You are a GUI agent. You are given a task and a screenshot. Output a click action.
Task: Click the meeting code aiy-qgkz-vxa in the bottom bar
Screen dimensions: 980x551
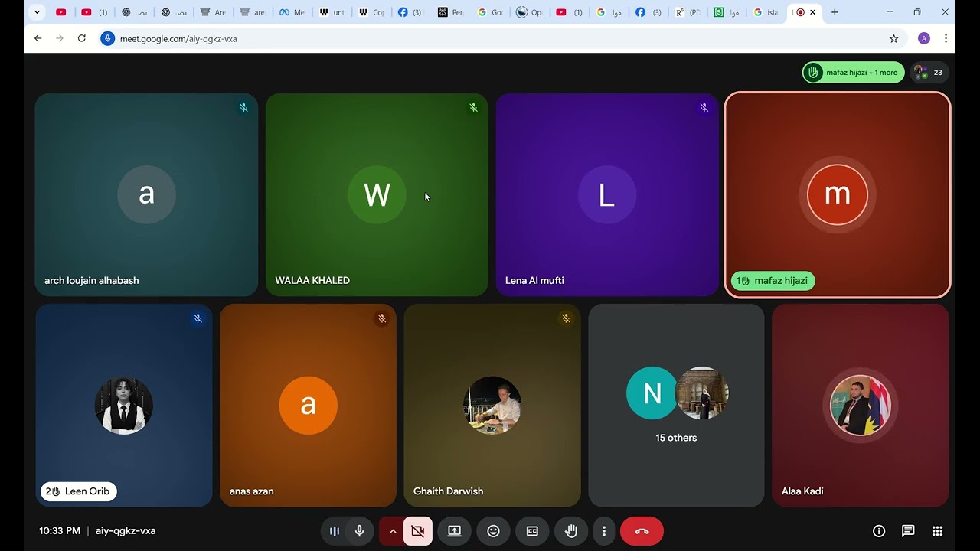126,531
